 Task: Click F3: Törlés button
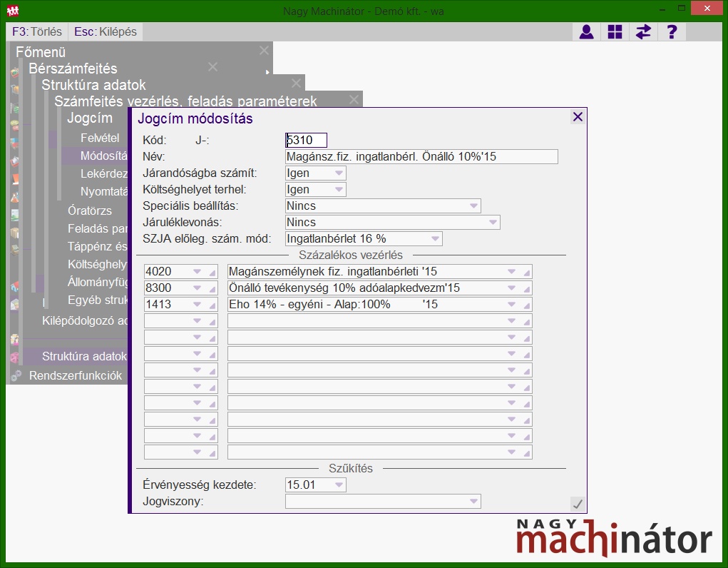click(x=37, y=31)
